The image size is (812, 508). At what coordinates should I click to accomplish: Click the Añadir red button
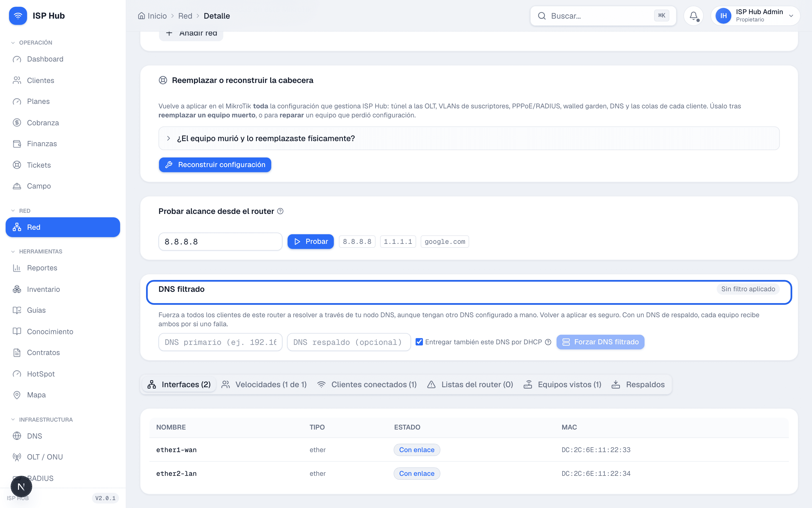coord(191,33)
